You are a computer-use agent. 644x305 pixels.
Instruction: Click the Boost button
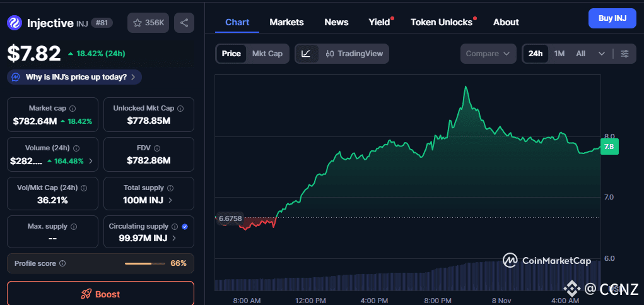pos(100,294)
